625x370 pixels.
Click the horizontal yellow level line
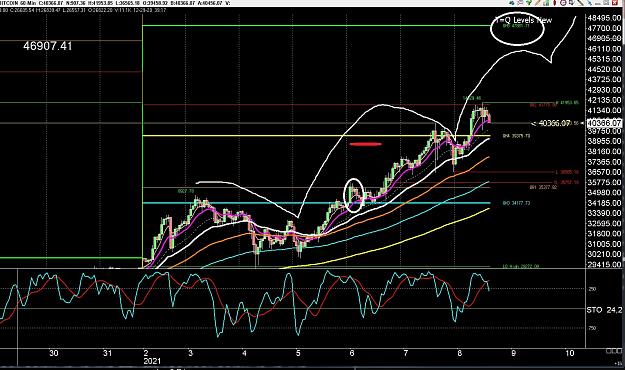pos(316,136)
